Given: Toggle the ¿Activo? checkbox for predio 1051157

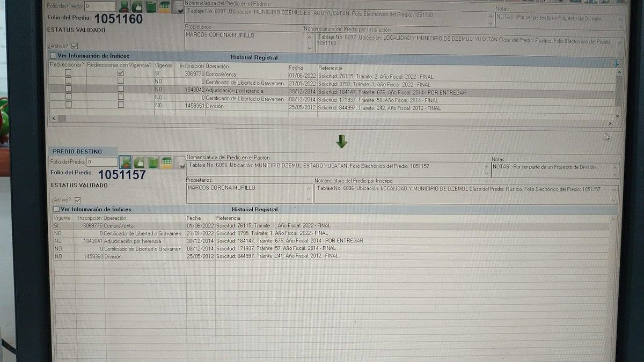Looking at the screenshot, I should pos(77,200).
